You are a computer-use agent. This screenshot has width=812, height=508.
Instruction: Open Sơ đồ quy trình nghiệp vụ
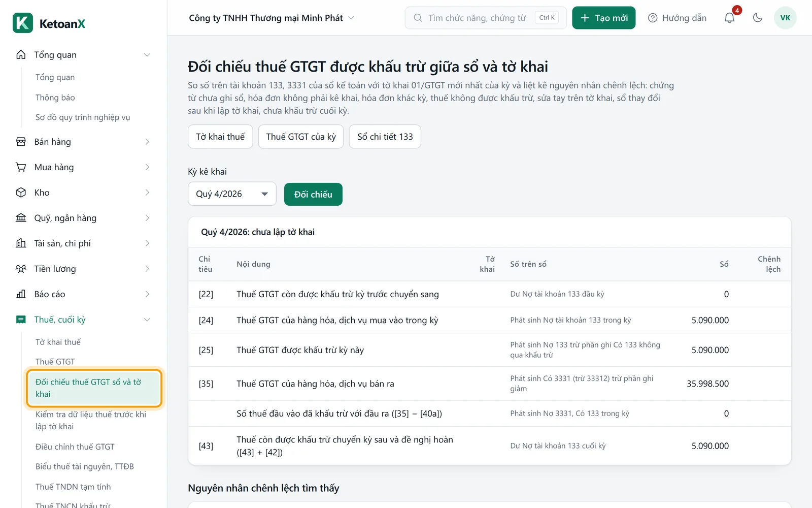(x=83, y=117)
